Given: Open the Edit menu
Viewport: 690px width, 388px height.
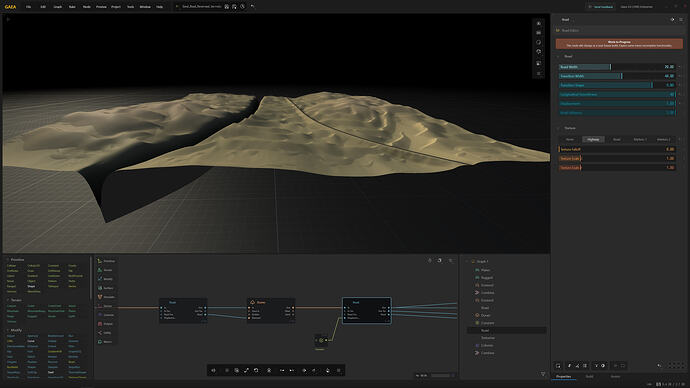Looking at the screenshot, I should 43,7.
